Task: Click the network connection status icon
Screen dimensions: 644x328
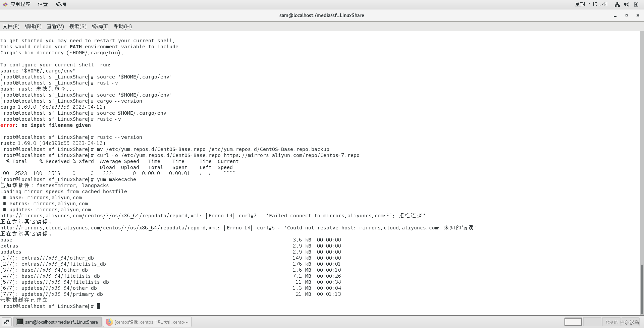Action: point(617,4)
